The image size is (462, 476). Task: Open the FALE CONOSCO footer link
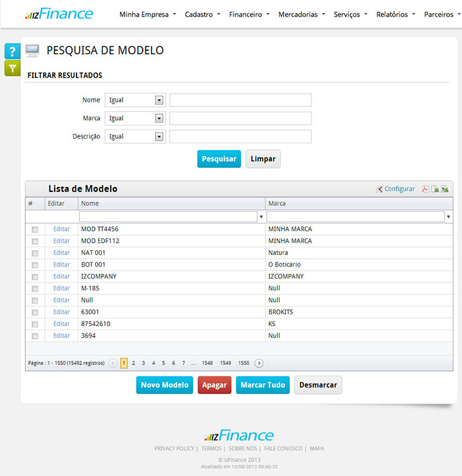pyautogui.click(x=283, y=448)
